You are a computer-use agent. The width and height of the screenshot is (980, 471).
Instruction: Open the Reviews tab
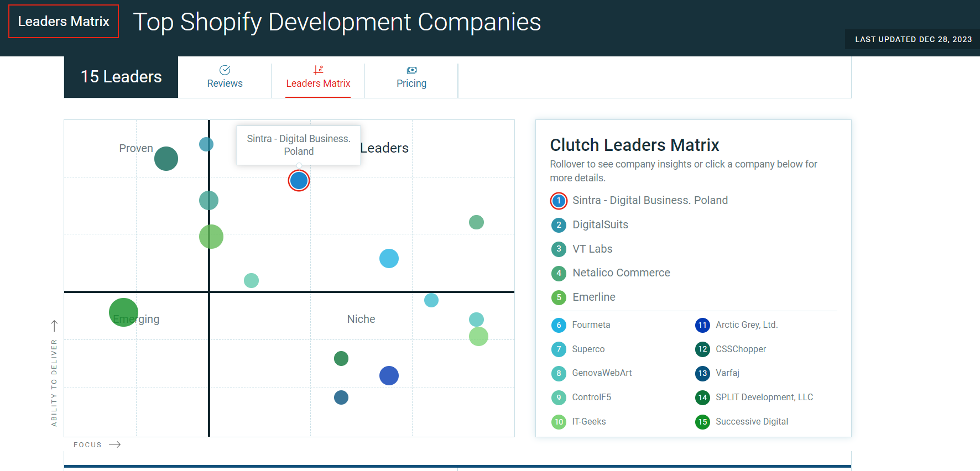pos(225,77)
